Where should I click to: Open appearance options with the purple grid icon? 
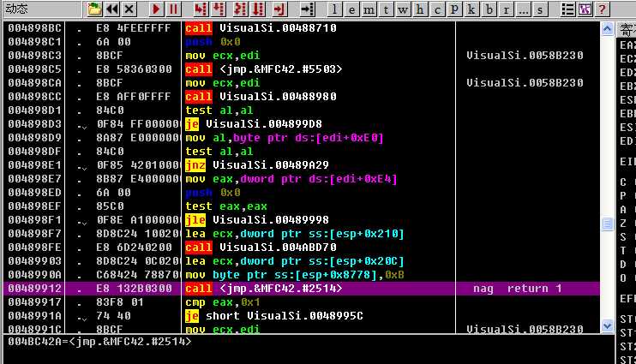click(585, 9)
